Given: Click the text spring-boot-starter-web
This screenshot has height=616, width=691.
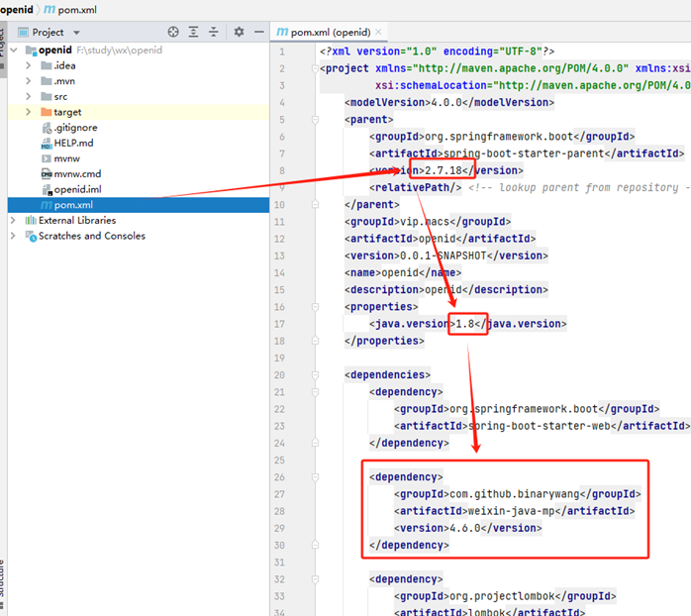Looking at the screenshot, I should click(x=539, y=426).
